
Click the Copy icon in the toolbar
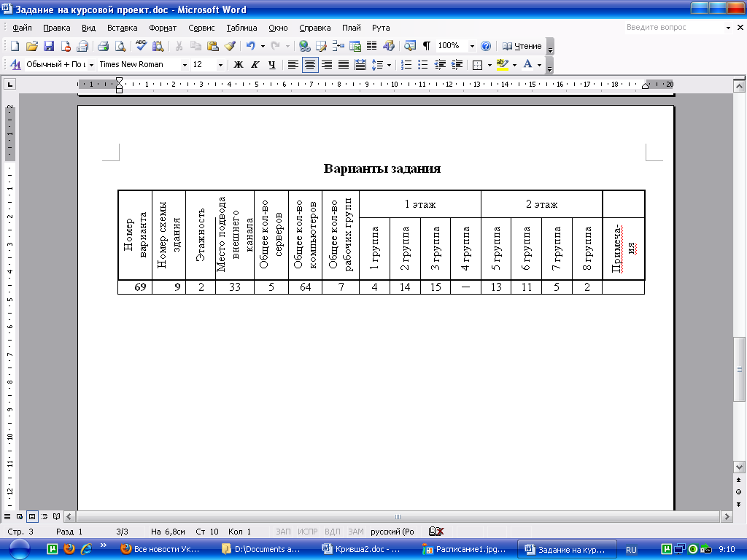[196, 46]
